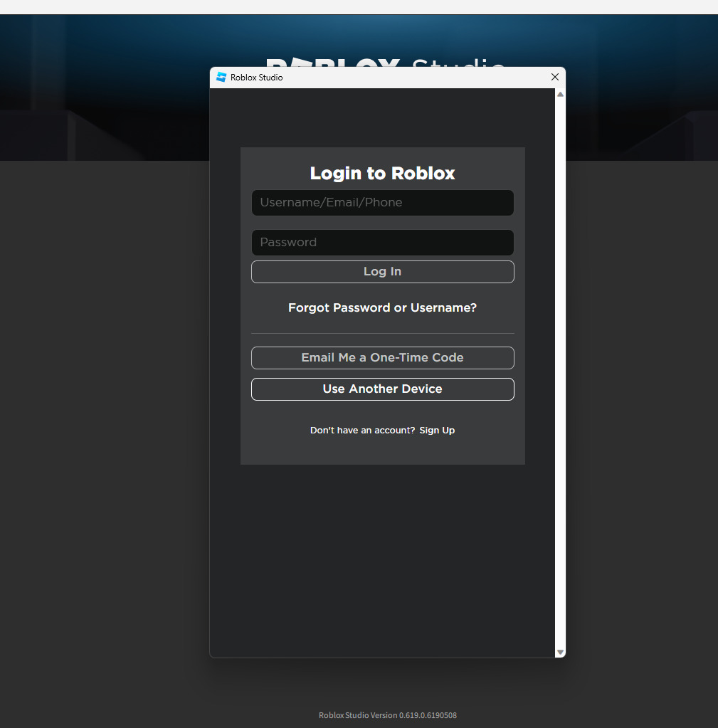Select the Password input field

coord(382,243)
